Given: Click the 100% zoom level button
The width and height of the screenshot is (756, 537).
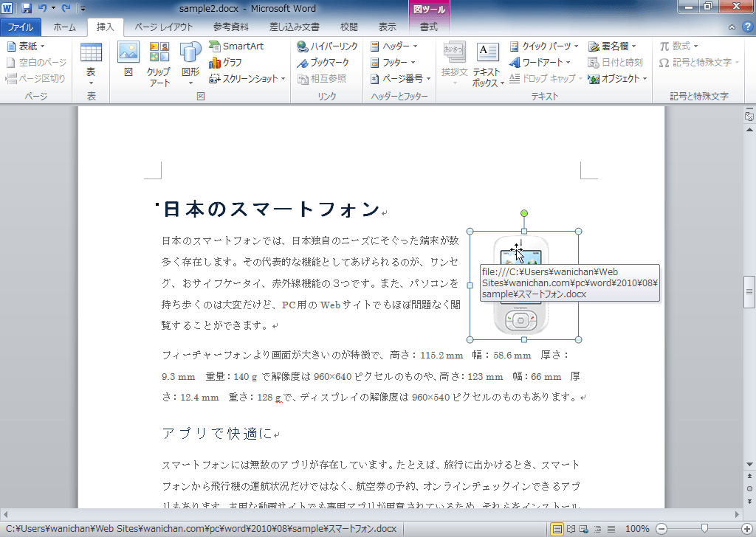Looking at the screenshot, I should [637, 529].
